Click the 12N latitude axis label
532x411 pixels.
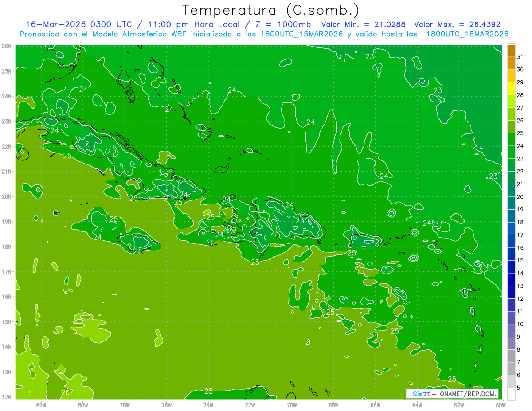tap(6, 397)
